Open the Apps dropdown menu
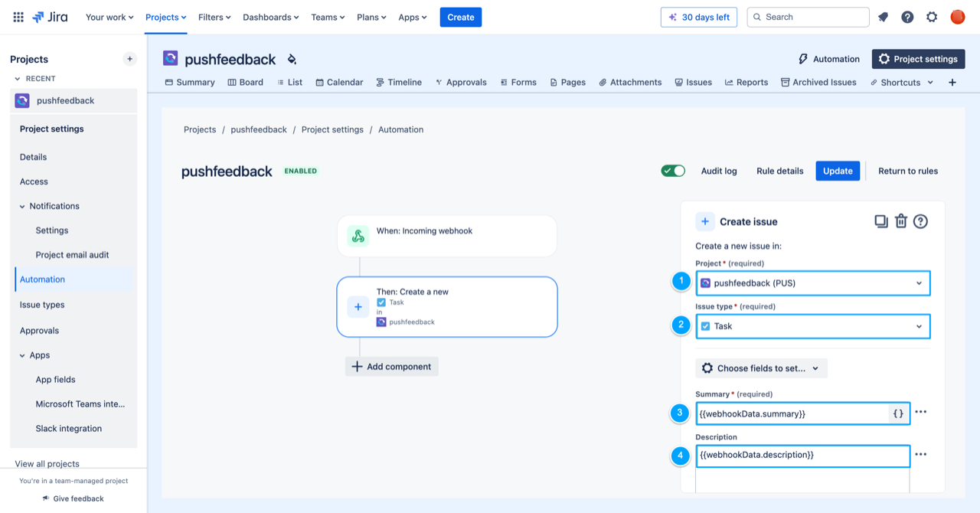This screenshot has width=980, height=513. [x=413, y=17]
